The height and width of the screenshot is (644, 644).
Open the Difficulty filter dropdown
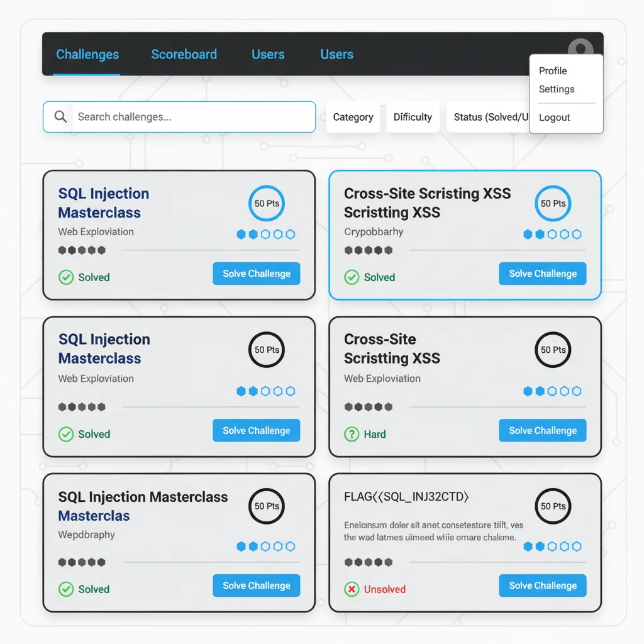pos(413,117)
